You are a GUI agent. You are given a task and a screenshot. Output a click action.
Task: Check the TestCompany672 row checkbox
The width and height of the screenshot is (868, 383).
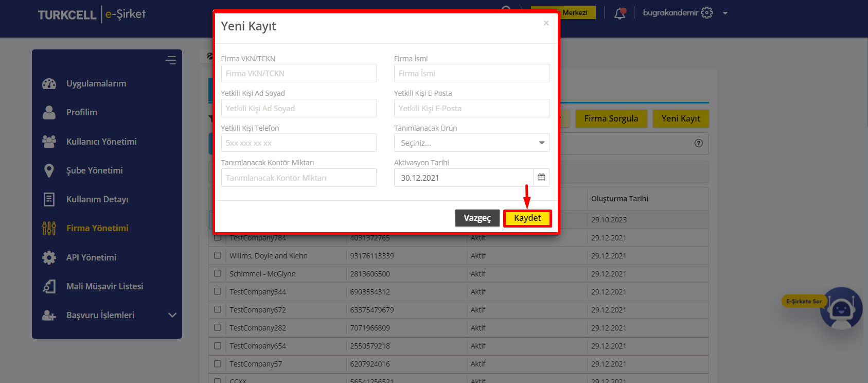(x=218, y=309)
